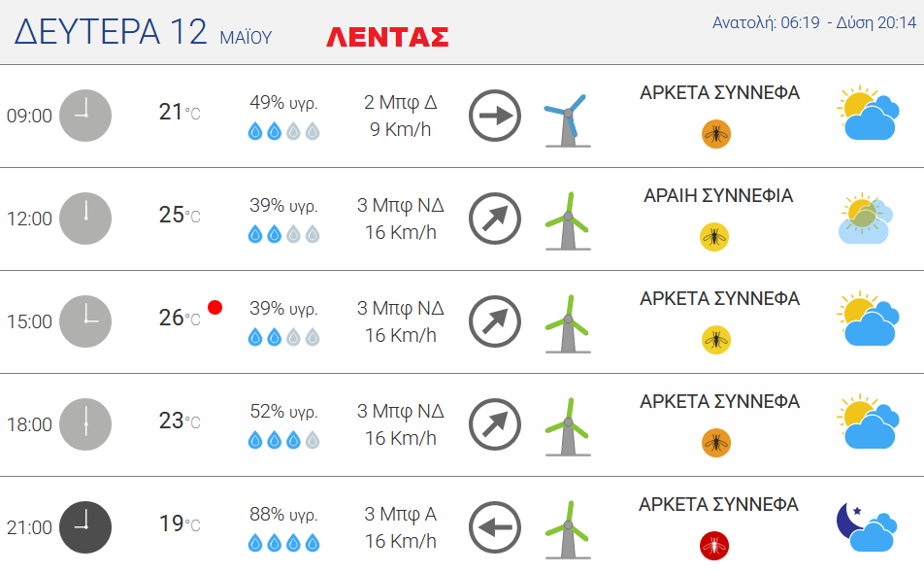Image resolution: width=924 pixels, height=573 pixels.
Task: Click the red mosquito icon at 21:00
Action: pos(714,546)
